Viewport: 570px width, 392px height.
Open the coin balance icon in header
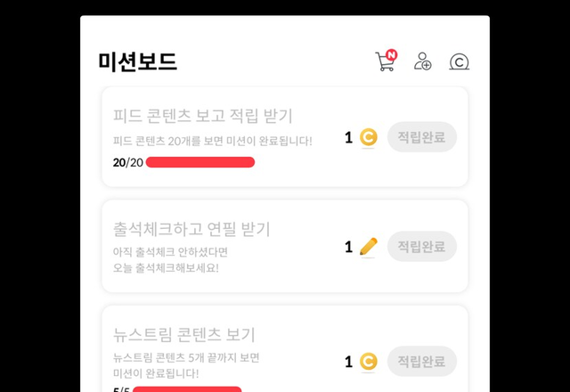[459, 61]
